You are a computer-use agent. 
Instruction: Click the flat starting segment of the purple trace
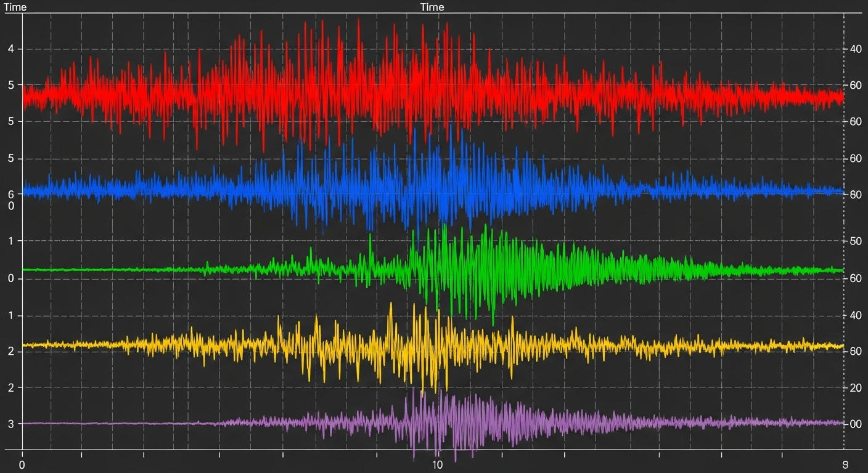pos(92,423)
